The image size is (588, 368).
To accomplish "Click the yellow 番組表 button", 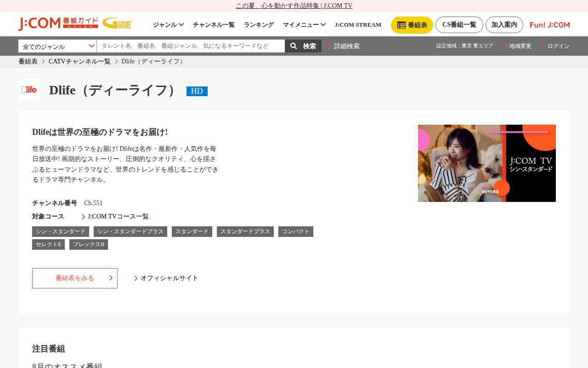I will 412,25.
